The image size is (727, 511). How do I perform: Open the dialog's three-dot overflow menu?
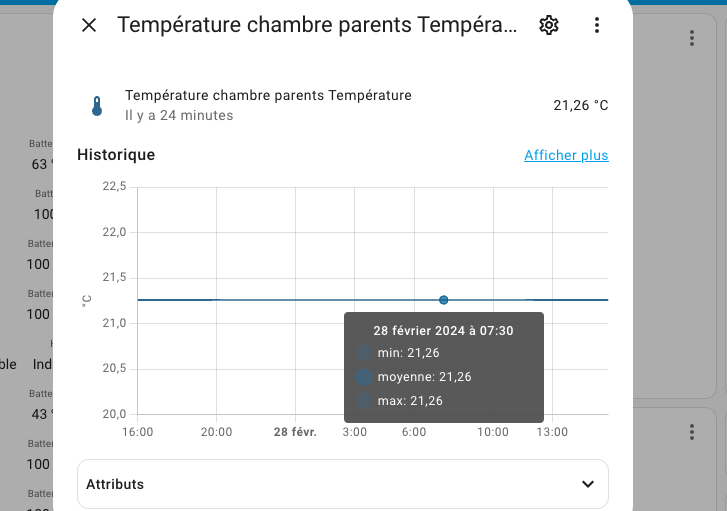(x=597, y=25)
